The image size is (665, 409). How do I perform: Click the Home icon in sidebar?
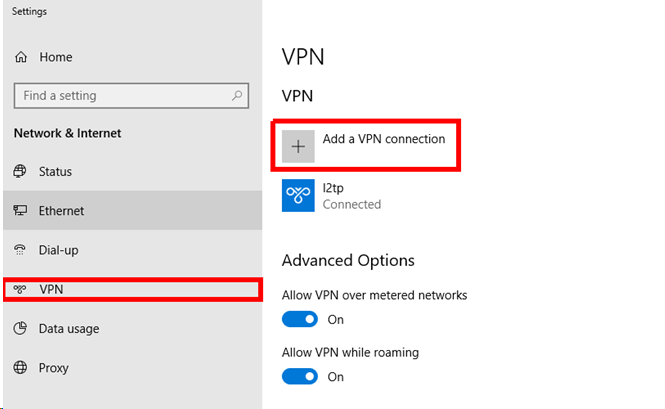(20, 58)
